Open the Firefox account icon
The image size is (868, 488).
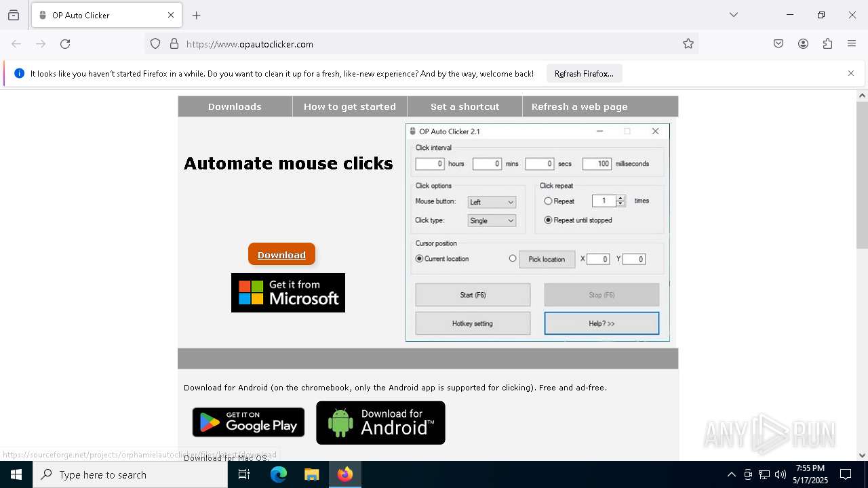(x=803, y=44)
